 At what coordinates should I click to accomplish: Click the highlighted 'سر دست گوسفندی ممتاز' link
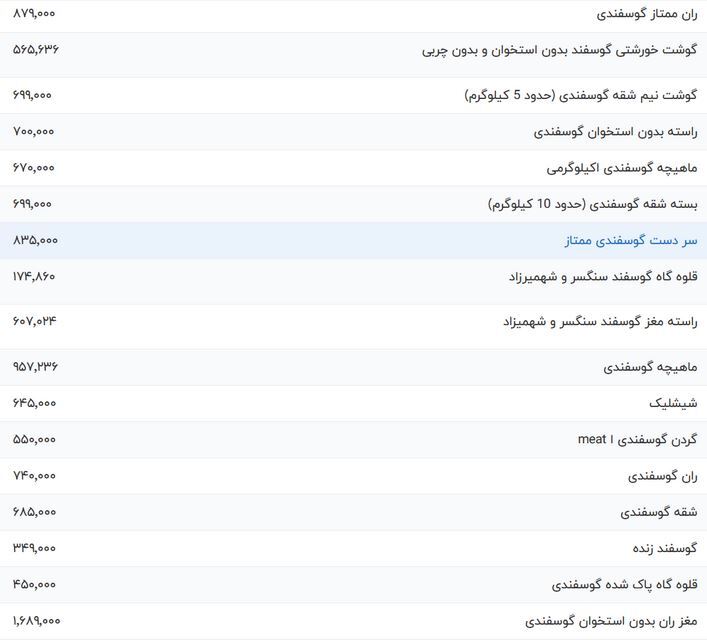[x=631, y=241]
